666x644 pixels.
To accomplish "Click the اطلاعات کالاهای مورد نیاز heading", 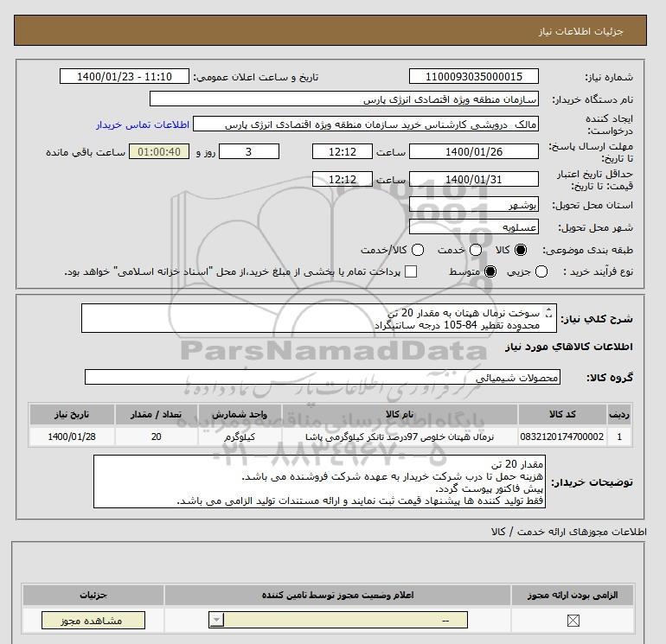I will click(569, 347).
